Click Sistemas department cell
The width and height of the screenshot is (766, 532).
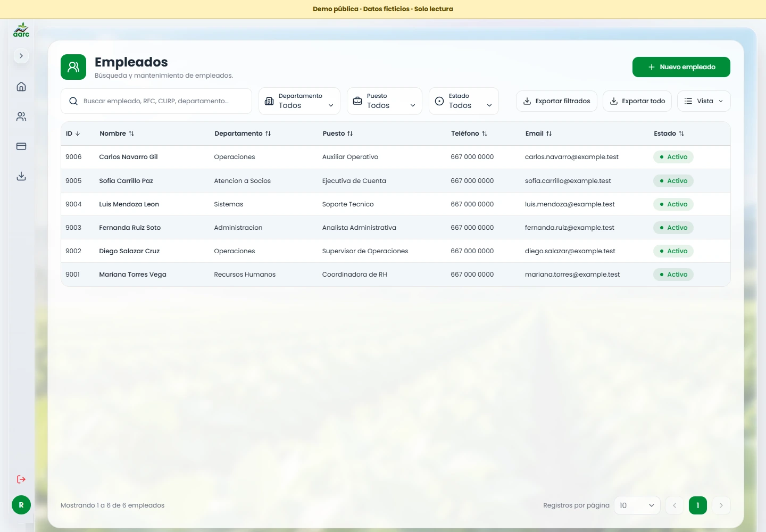tap(228, 204)
